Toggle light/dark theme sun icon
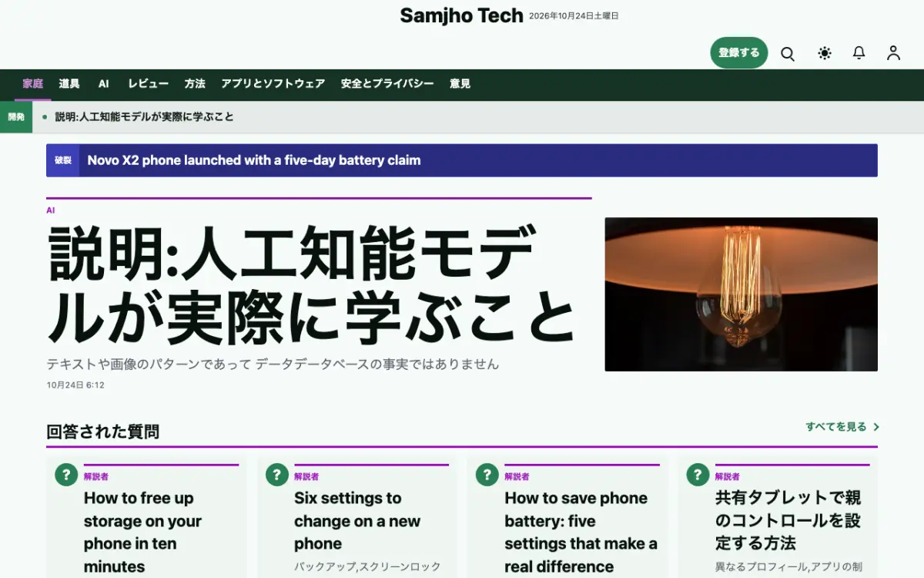This screenshot has height=578, width=924. (825, 53)
